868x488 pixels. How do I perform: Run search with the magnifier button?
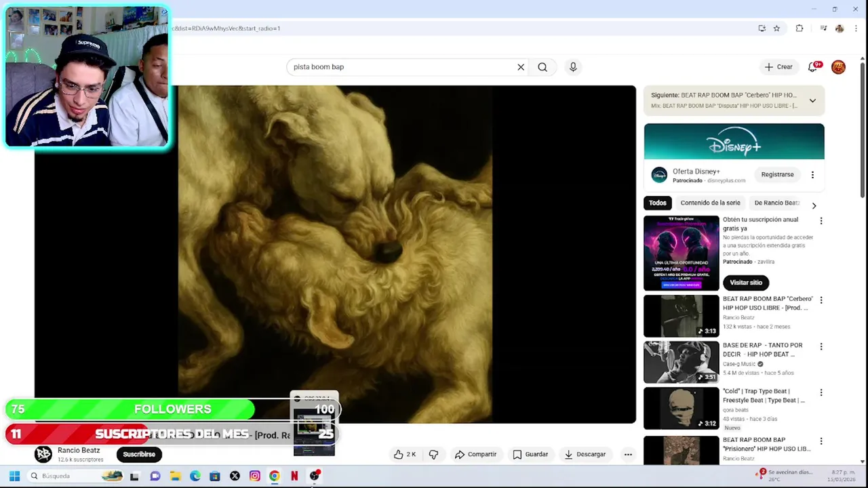pyautogui.click(x=542, y=67)
